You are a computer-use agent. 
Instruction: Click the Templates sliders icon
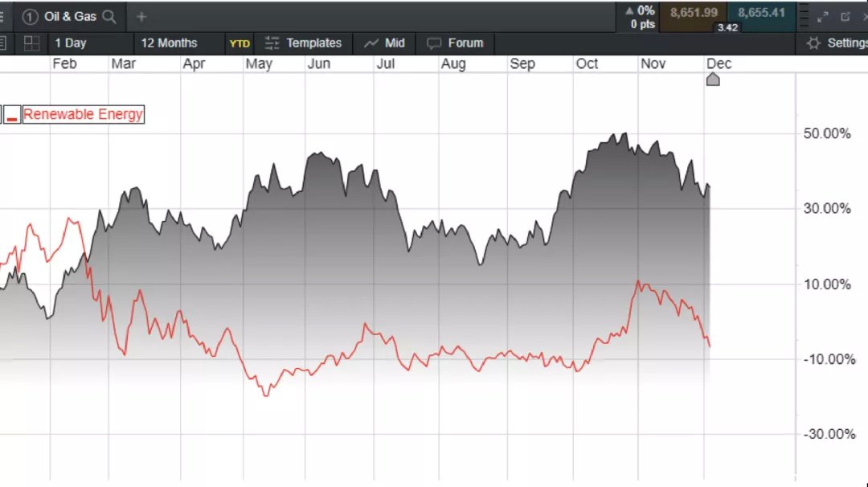tap(272, 43)
